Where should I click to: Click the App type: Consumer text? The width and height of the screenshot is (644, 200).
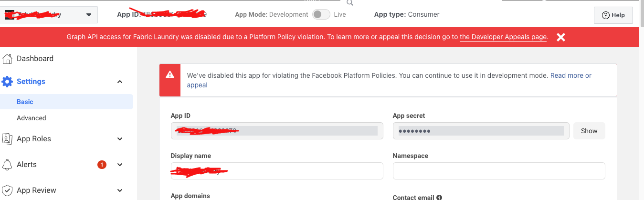(x=407, y=14)
